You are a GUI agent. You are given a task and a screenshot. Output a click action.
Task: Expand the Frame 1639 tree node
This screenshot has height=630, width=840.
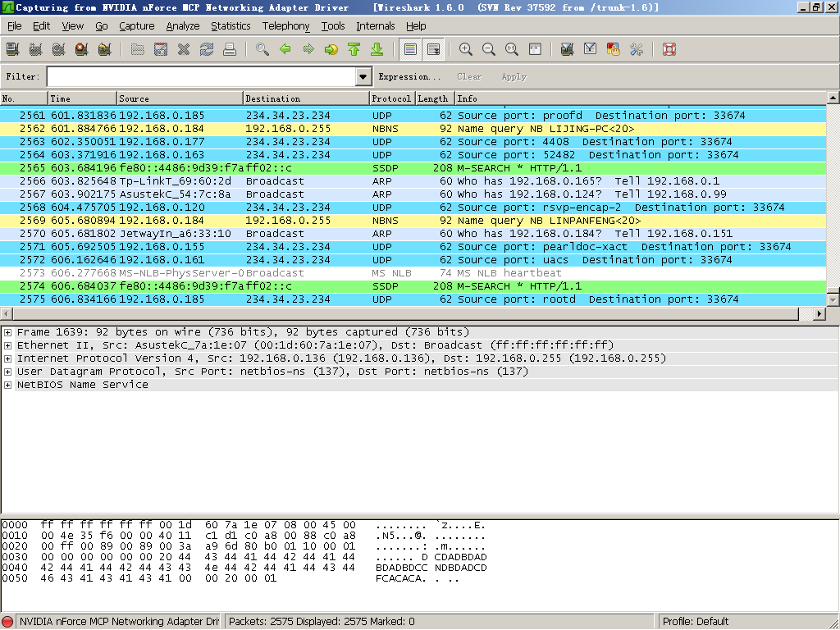(x=8, y=333)
